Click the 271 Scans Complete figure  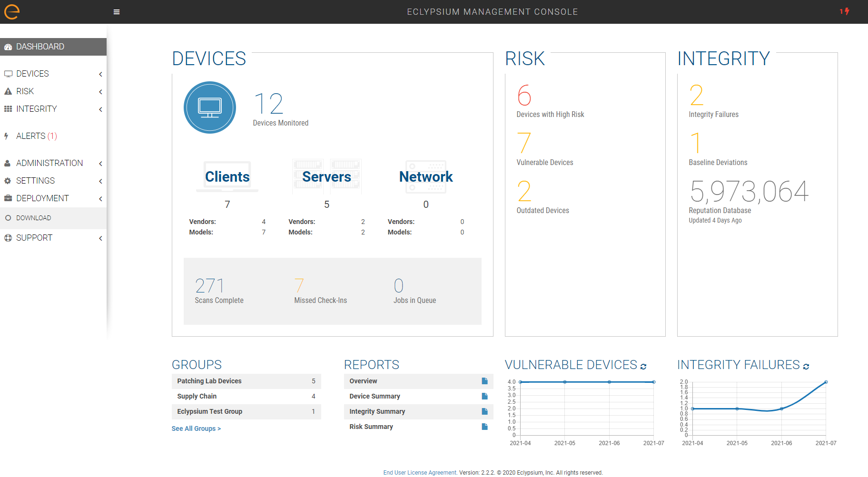(209, 286)
